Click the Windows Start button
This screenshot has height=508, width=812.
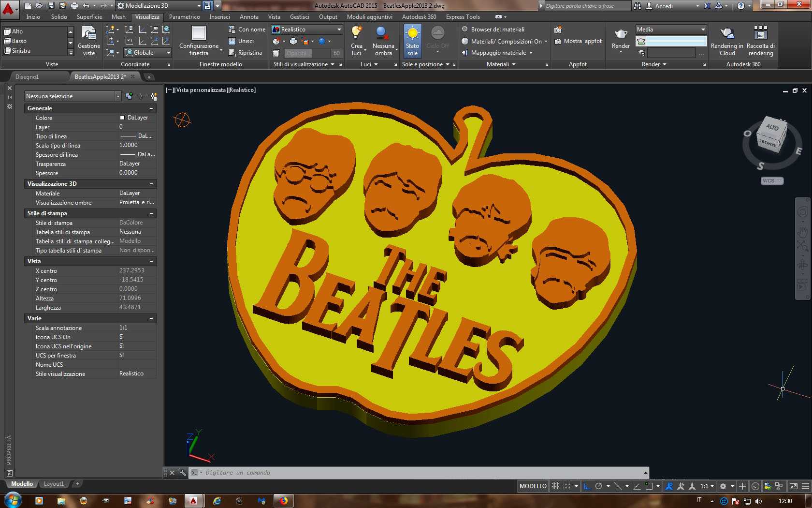pyautogui.click(x=13, y=500)
